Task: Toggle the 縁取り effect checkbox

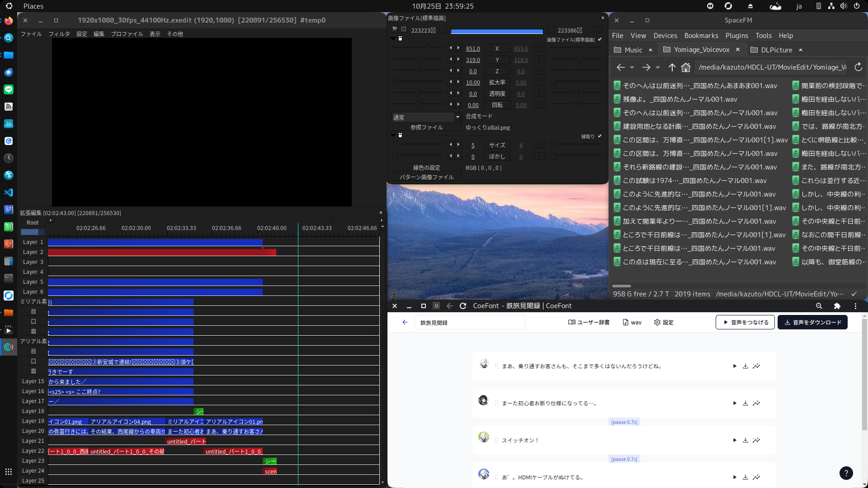Action: point(600,136)
